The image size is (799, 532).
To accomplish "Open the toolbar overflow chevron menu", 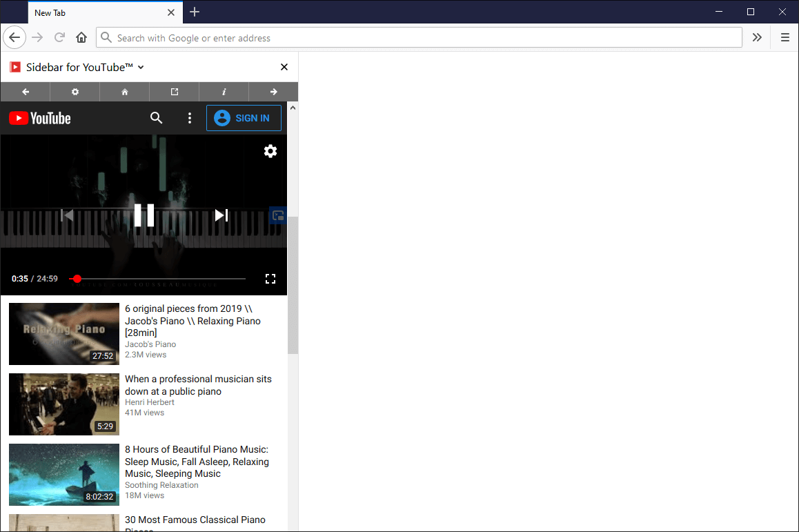I will click(x=757, y=38).
